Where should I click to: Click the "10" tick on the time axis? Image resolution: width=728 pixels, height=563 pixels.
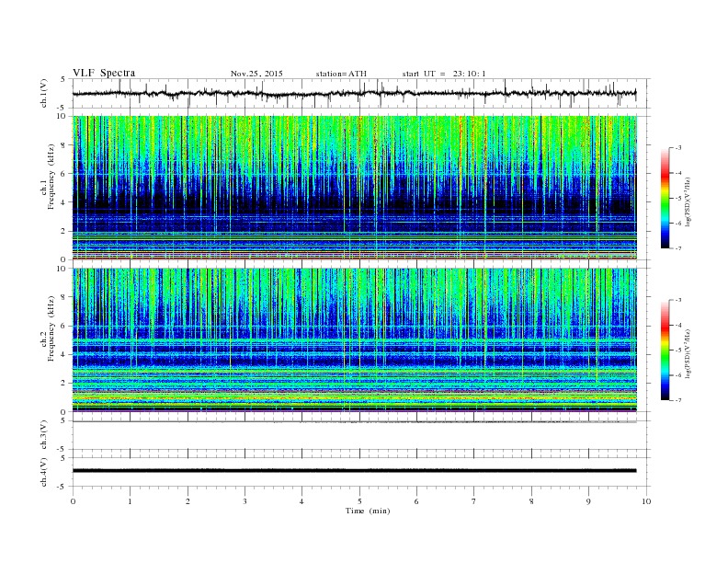[x=646, y=501]
